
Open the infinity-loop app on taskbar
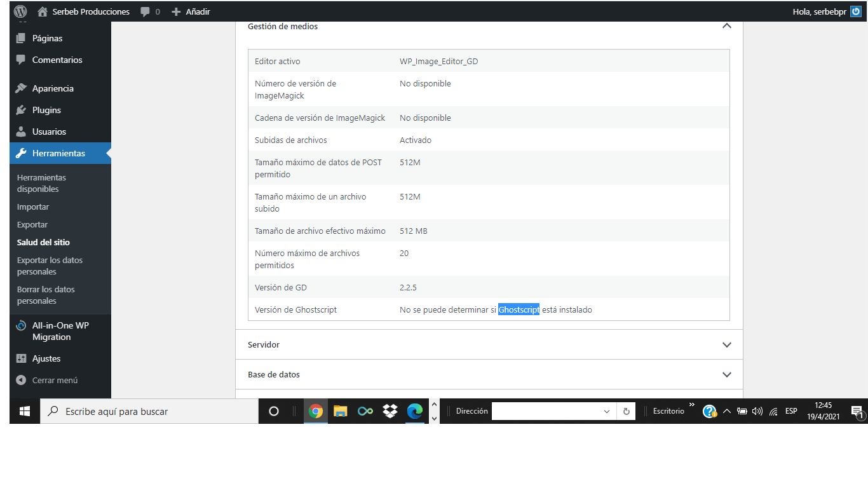tap(365, 411)
